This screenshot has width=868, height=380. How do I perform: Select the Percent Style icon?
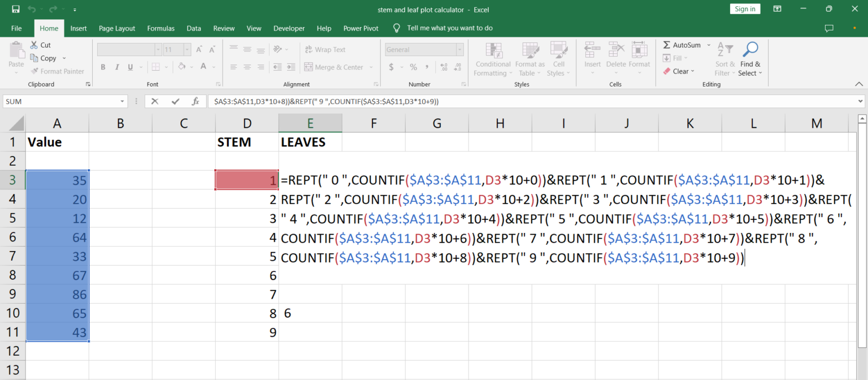413,67
